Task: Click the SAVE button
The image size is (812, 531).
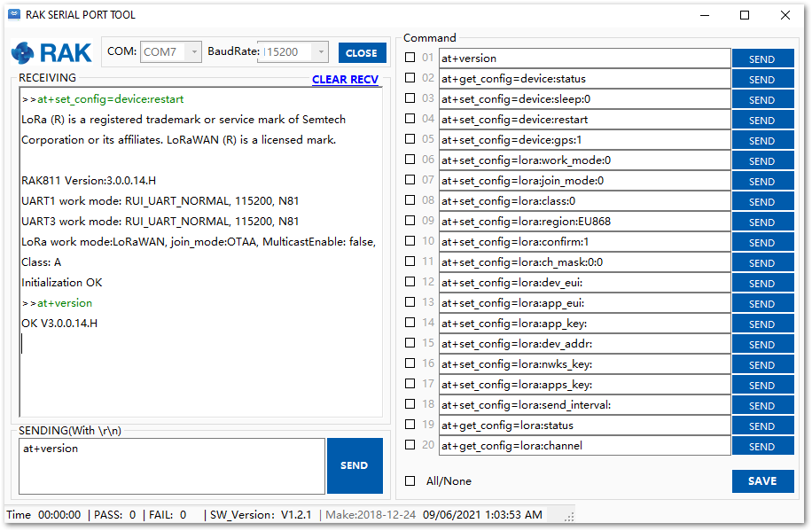Action: pos(763,481)
